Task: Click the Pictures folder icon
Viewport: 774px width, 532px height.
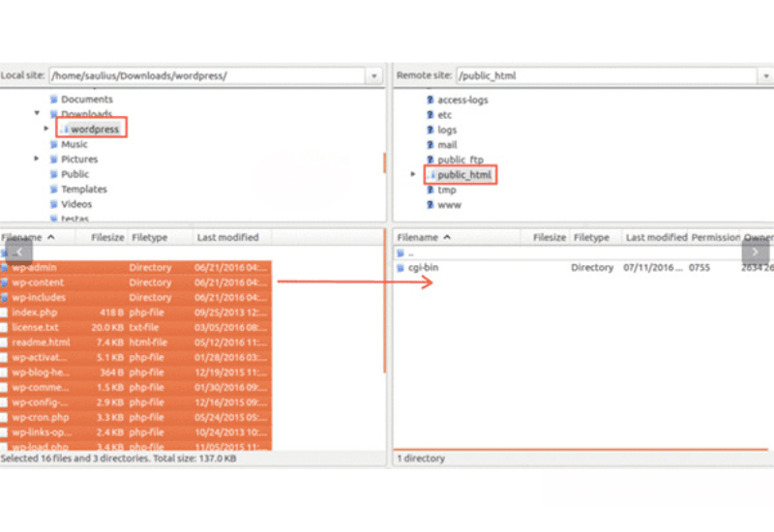Action: (54, 159)
